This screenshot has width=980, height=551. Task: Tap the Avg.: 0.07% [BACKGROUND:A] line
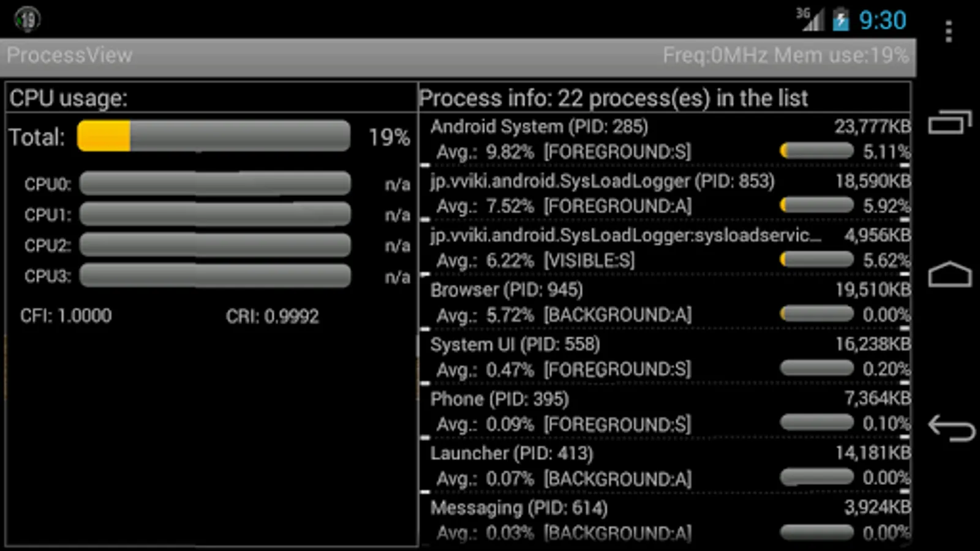point(563,479)
